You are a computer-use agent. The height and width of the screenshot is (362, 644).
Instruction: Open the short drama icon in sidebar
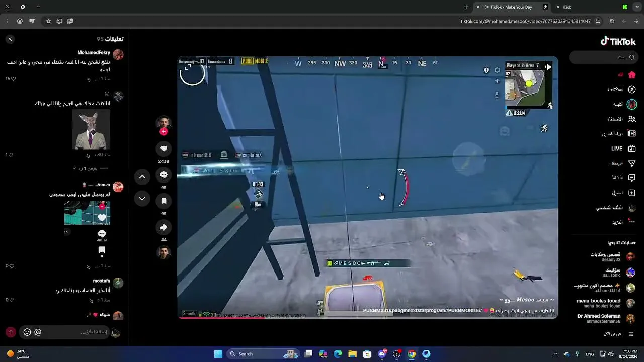point(632,134)
